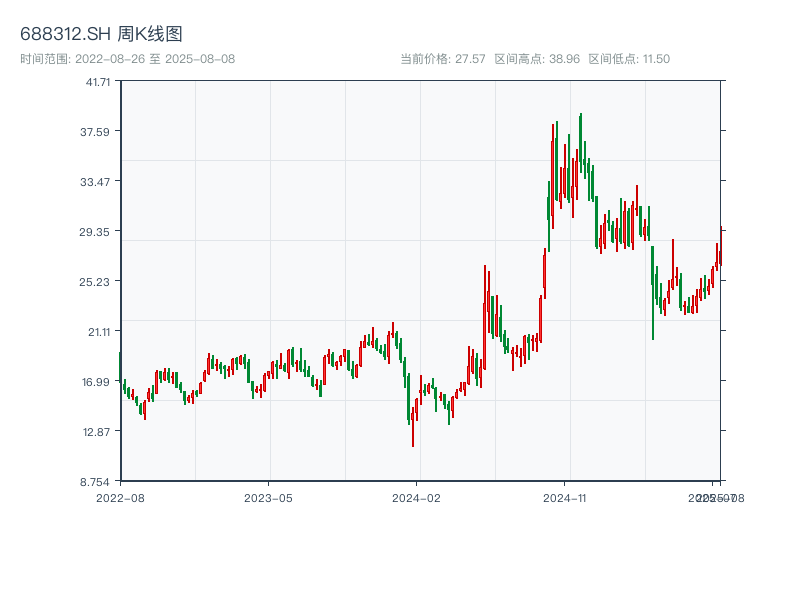Click the 区间低点 11.50 label
Image resolution: width=800 pixels, height=600 pixels.
pyautogui.click(x=629, y=59)
